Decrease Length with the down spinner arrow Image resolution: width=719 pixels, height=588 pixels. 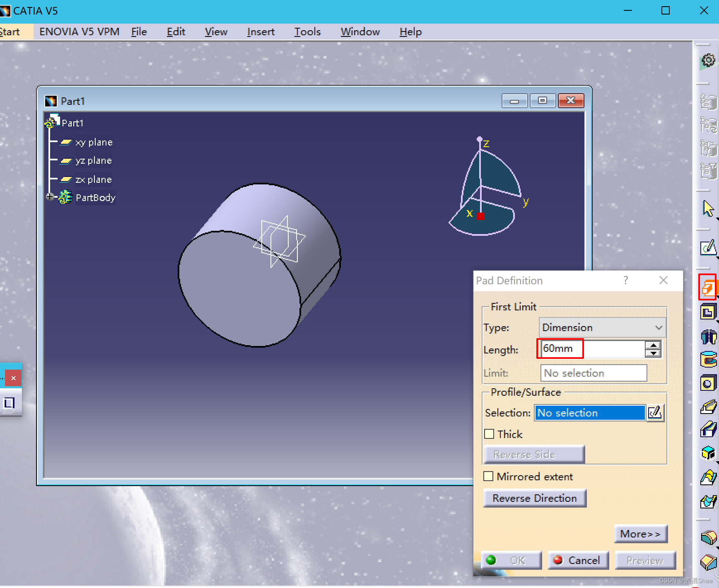click(x=653, y=353)
